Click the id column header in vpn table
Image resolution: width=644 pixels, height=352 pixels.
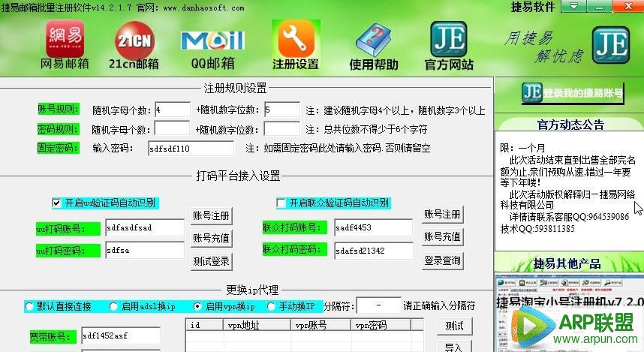click(205, 325)
